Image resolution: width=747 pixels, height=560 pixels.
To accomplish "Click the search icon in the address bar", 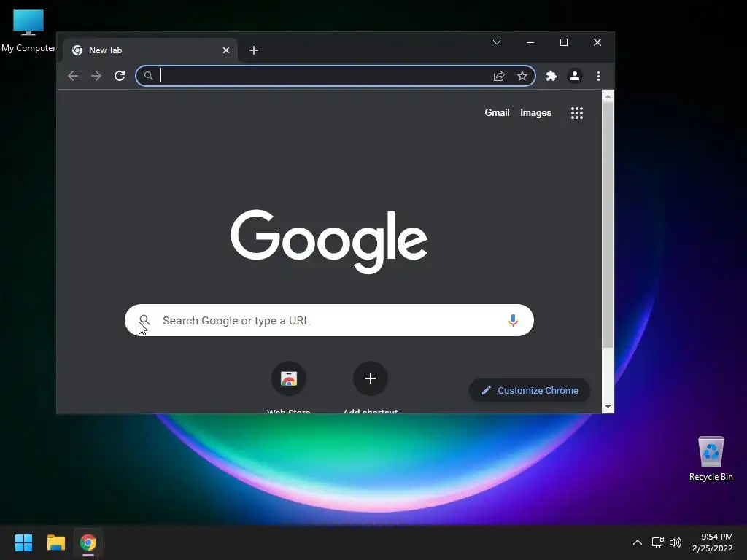I will (149, 76).
